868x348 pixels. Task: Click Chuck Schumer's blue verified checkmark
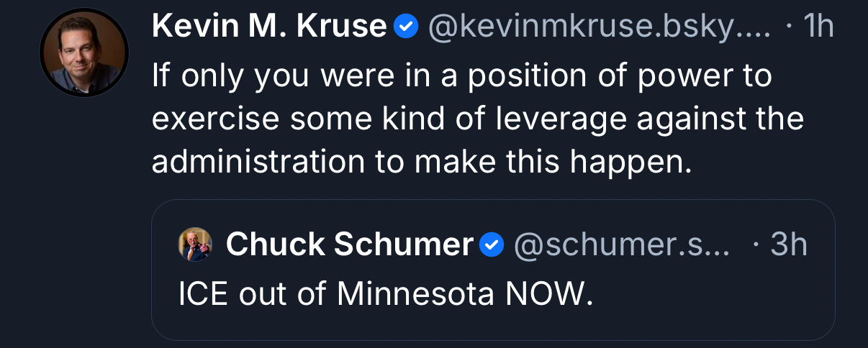pyautogui.click(x=492, y=245)
